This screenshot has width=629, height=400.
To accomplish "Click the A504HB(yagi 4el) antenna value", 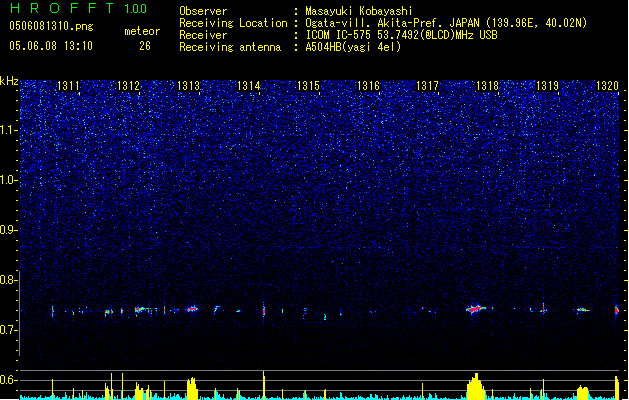I will 353,47.
